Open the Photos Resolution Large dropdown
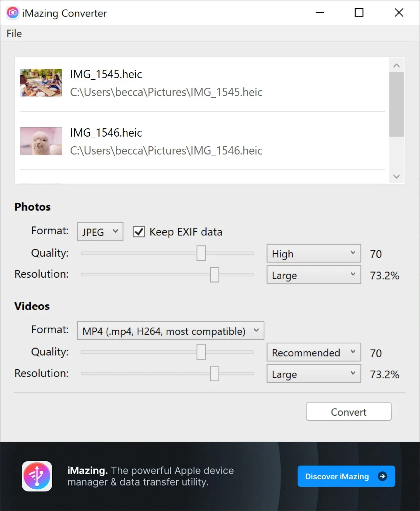This screenshot has width=420, height=511. (x=314, y=275)
